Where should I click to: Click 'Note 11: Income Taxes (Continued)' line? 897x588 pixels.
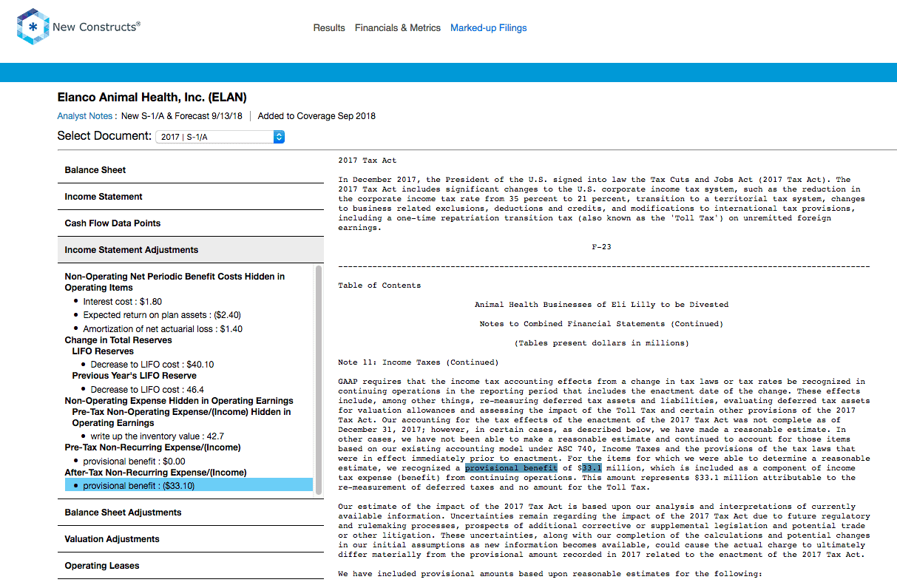coord(419,362)
